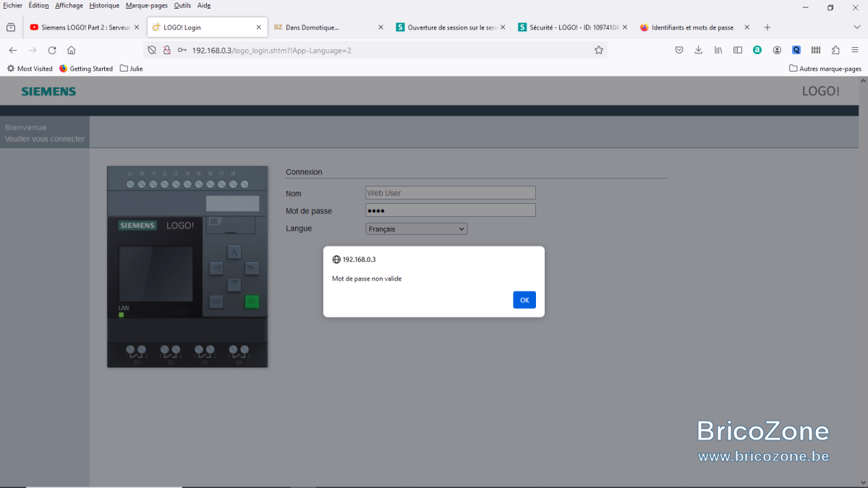
Task: Open the Marque-pages menu
Action: coord(147,5)
